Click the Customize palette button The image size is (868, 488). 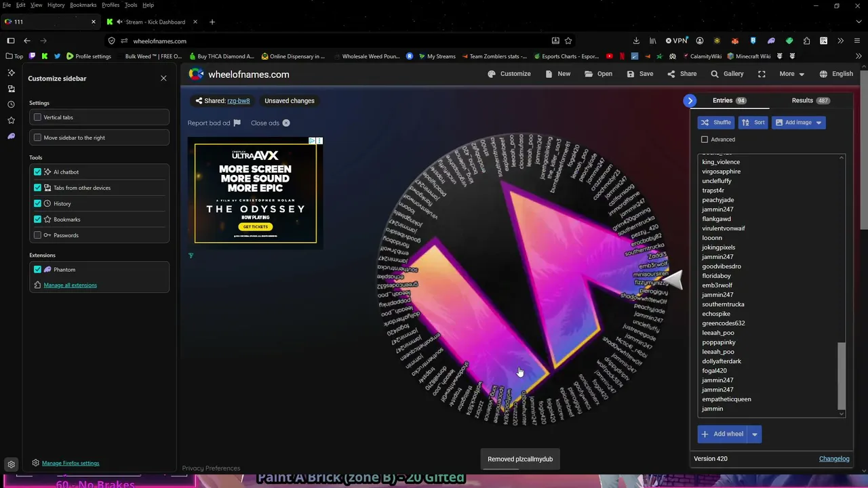coord(509,74)
